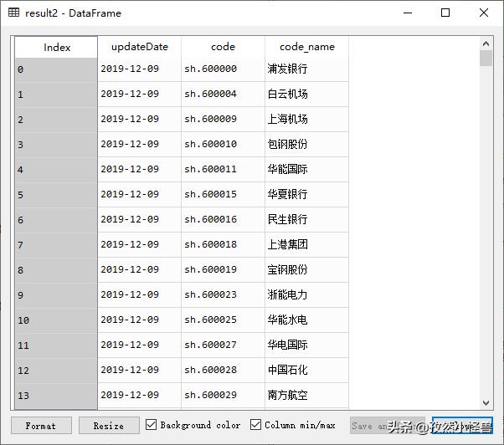Select code cell sh.600000
The image size is (504, 445).
tap(223, 69)
